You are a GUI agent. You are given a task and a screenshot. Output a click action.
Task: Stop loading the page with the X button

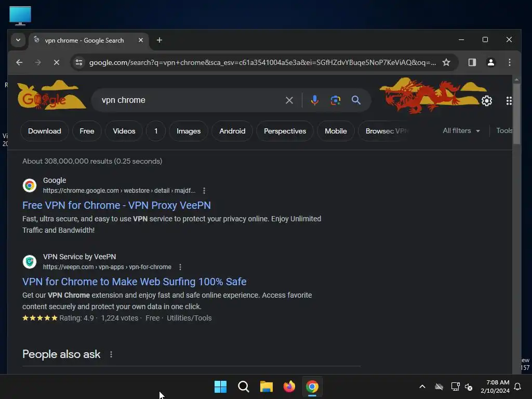pyautogui.click(x=57, y=62)
